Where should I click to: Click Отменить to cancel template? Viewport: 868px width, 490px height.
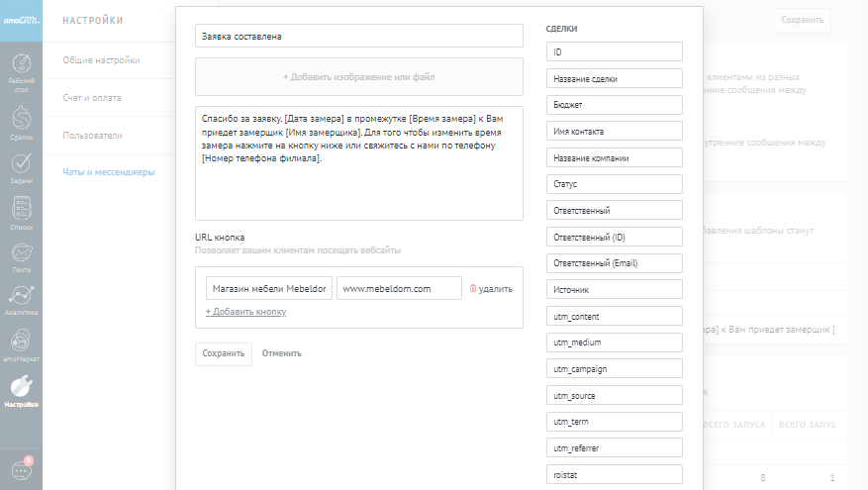point(282,353)
